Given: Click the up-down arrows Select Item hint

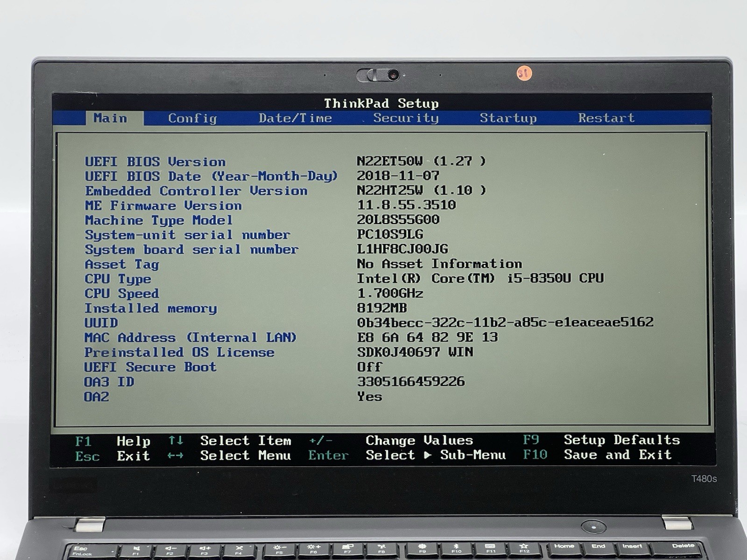Looking at the screenshot, I should 230,441.
